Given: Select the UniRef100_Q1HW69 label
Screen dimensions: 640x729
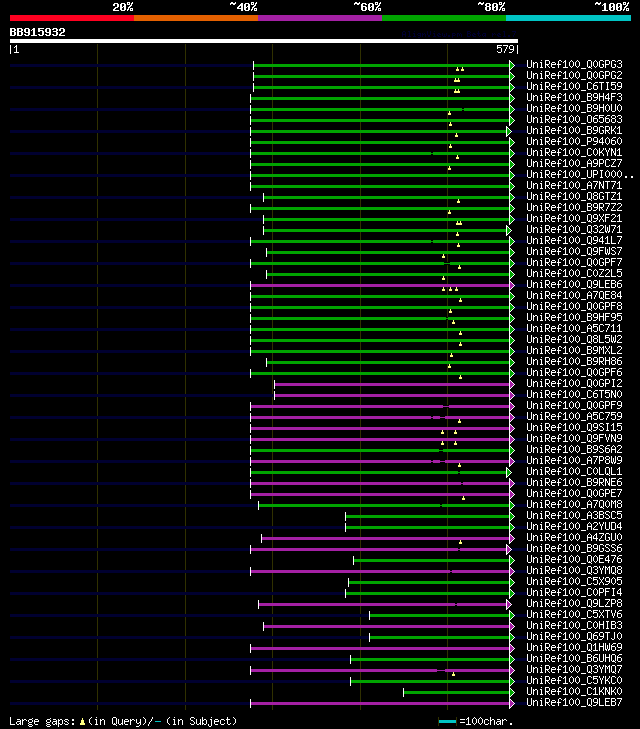Looking at the screenshot, I should point(574,648).
